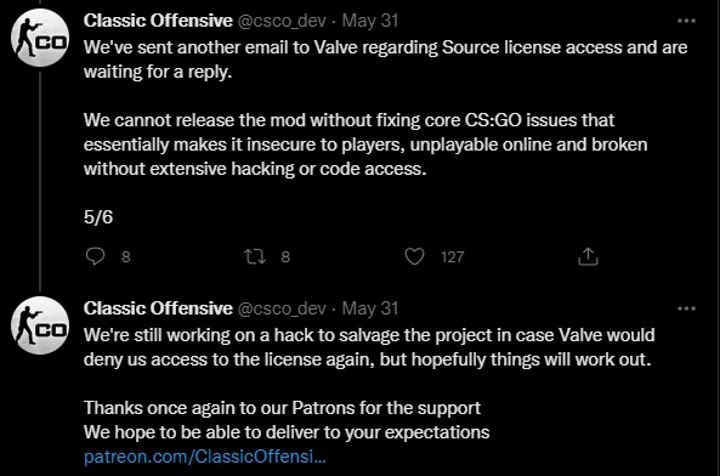This screenshot has width=720, height=476.
Task: Open the patreon.com/ClassicOffensi… link
Action: coord(204,456)
